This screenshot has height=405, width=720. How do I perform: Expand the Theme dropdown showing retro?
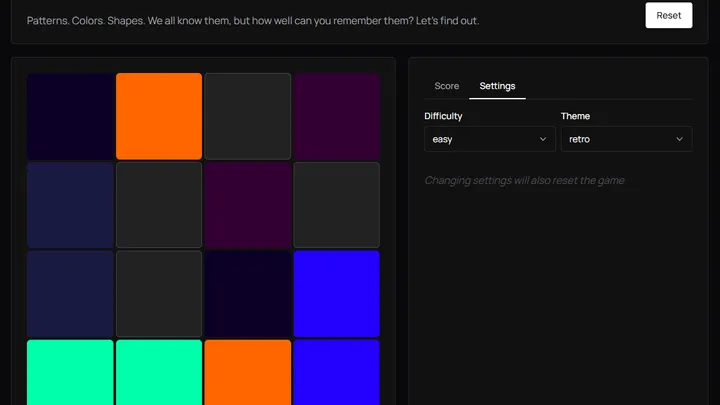tap(626, 139)
